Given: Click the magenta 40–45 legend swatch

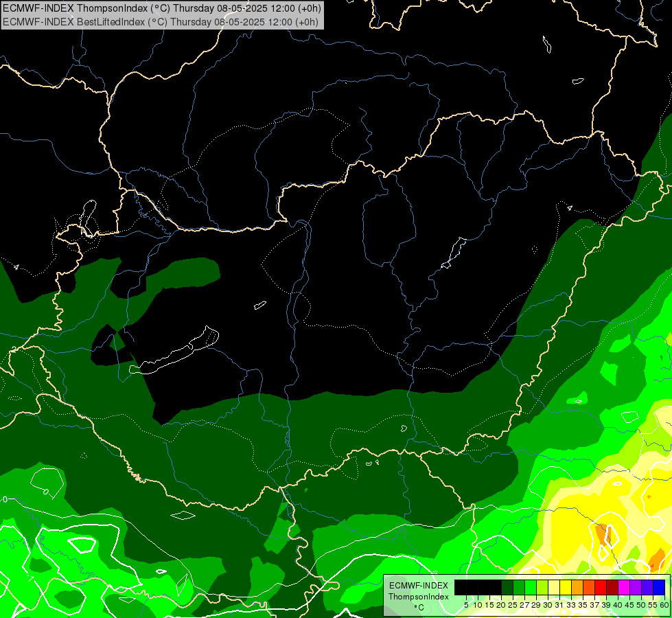Looking at the screenshot, I should coord(624,588).
